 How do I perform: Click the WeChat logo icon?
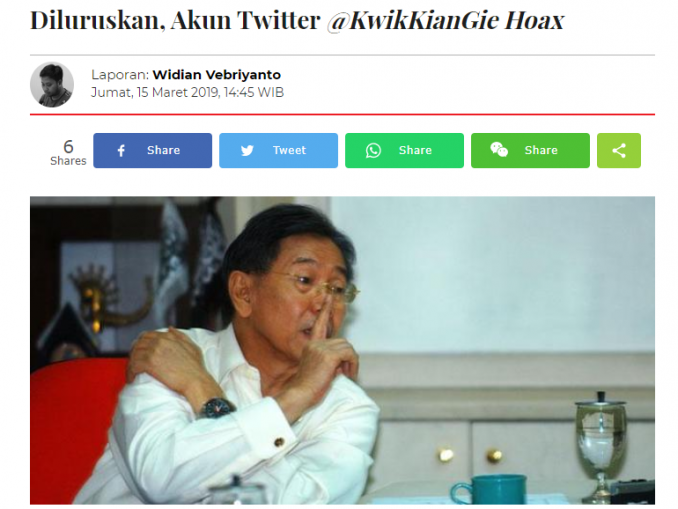(499, 150)
